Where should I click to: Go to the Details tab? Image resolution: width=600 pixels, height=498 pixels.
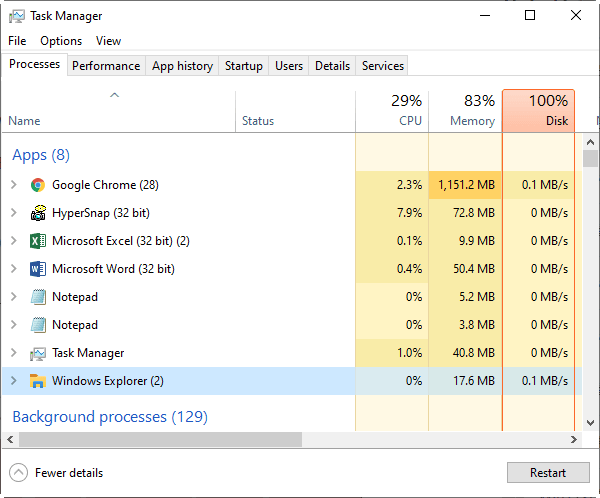coord(332,66)
